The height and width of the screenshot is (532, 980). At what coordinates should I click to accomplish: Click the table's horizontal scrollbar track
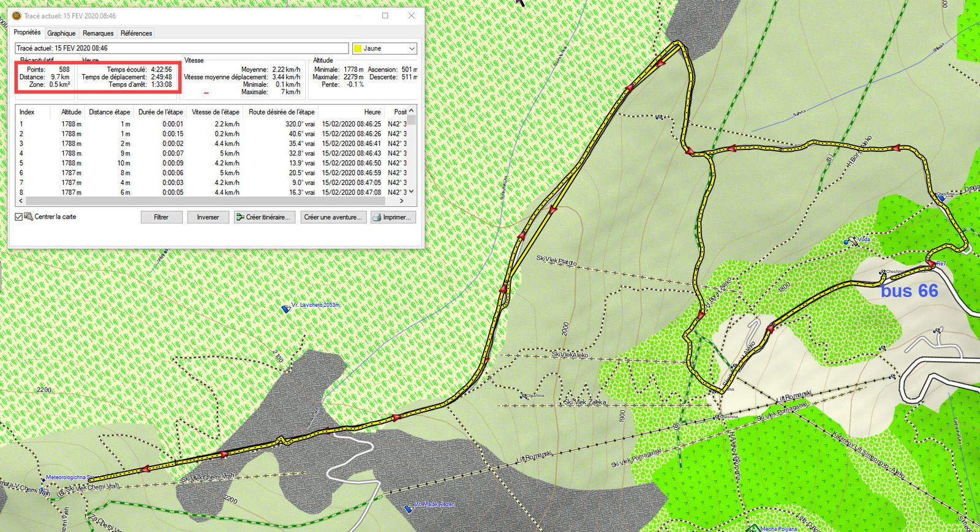click(211, 201)
